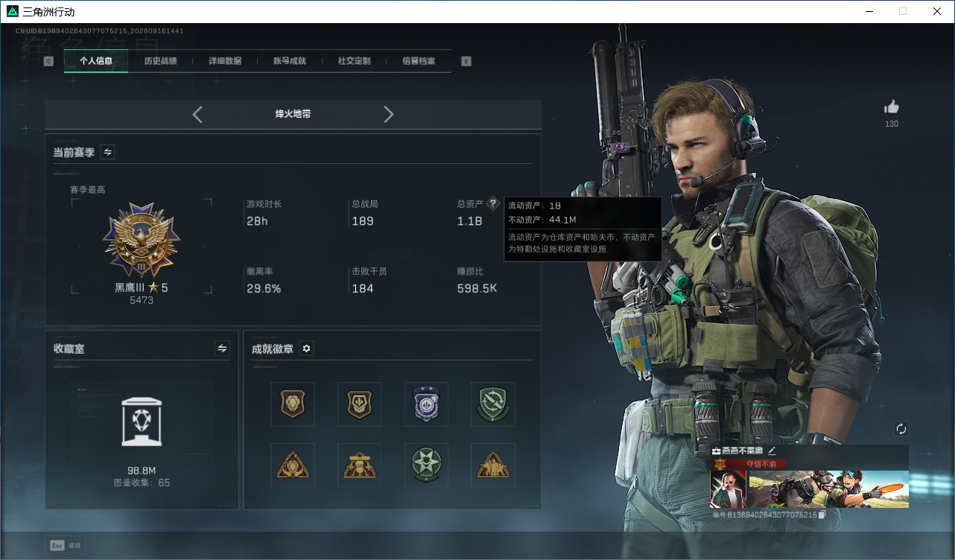This screenshot has width=955, height=560.
Task: Click the 不动资产: 44.1M tooltip line
Action: coord(542,220)
